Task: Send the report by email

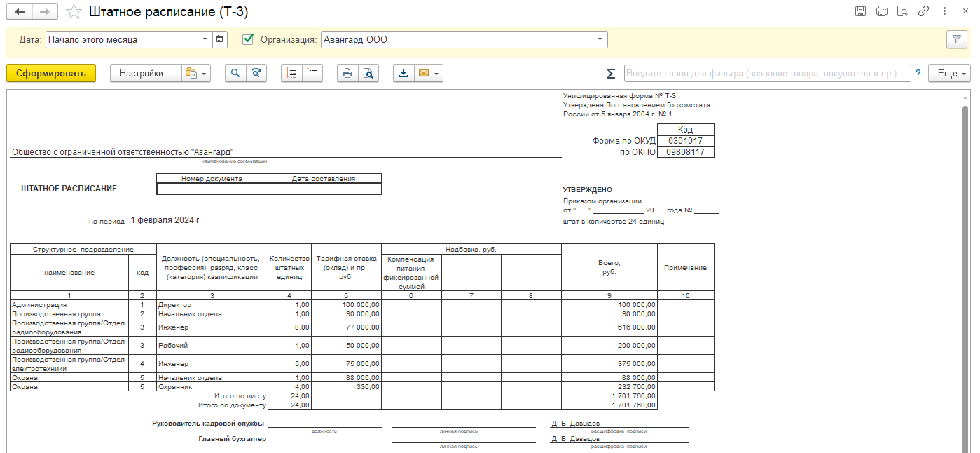Action: click(429, 73)
